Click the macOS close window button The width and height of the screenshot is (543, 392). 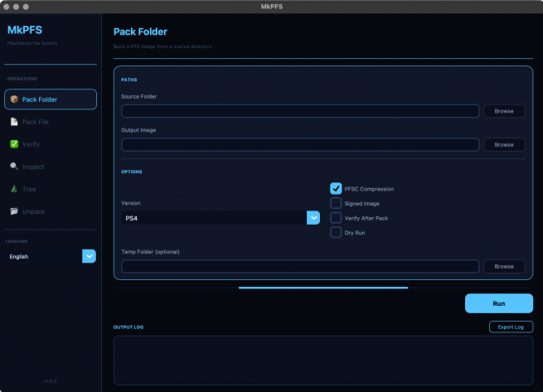[7, 7]
